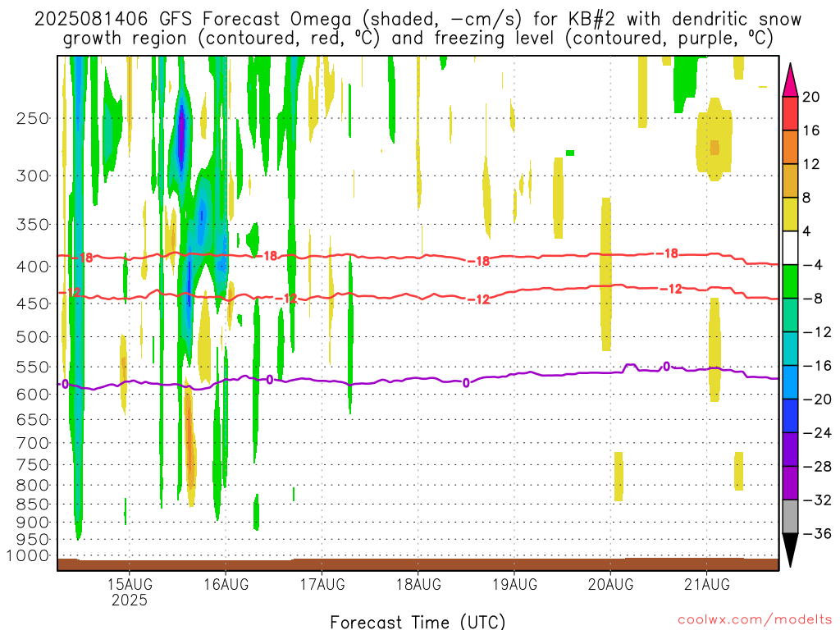The height and width of the screenshot is (630, 840).
Task: Click the 700 pressure level label
Action: click(33, 443)
